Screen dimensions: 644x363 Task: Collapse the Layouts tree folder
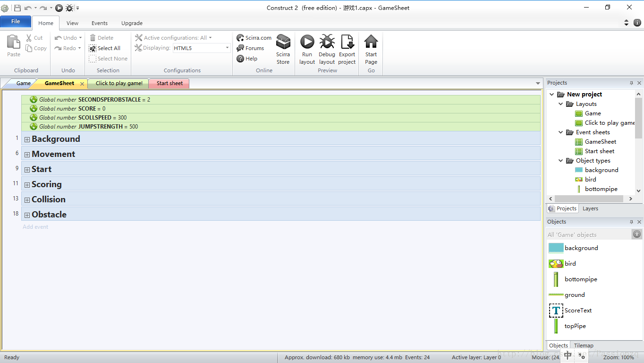561,104
